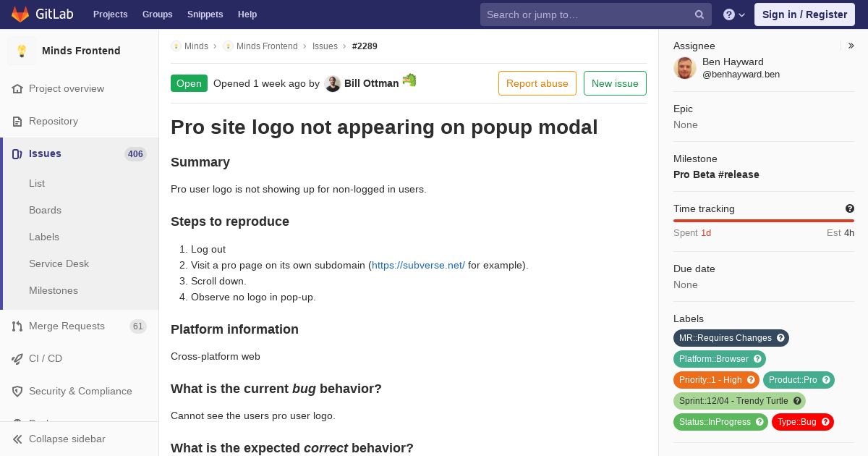Click the Minds Frontend project title
Viewport: 868px width, 456px height.
[x=81, y=51]
